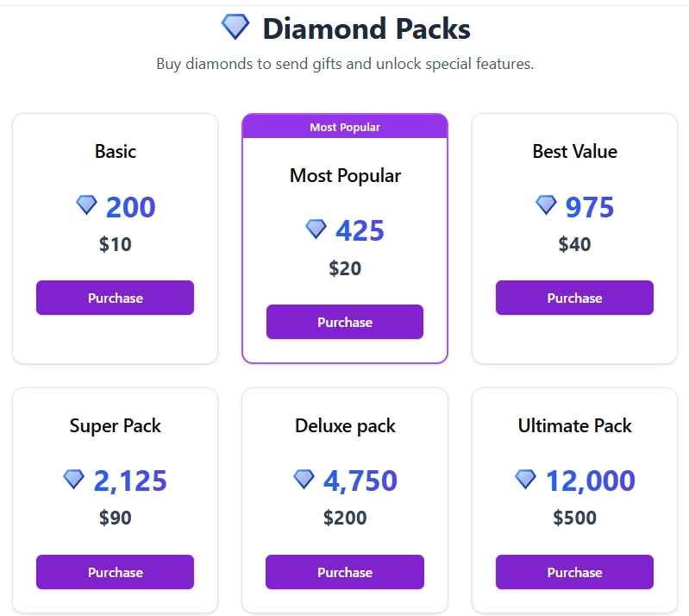The image size is (689, 616).
Task: Purchase the Most Popular $20 pack
Action: [x=345, y=322]
